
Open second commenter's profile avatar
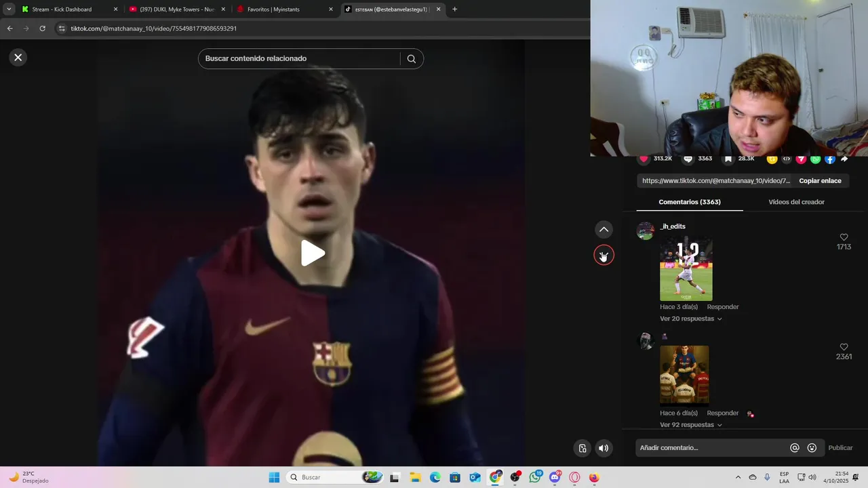pos(646,341)
